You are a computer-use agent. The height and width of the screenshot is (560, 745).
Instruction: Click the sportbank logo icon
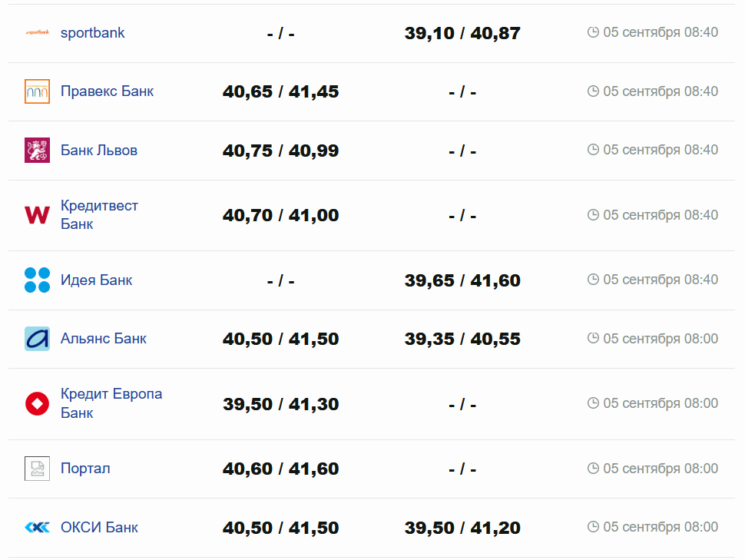37,33
